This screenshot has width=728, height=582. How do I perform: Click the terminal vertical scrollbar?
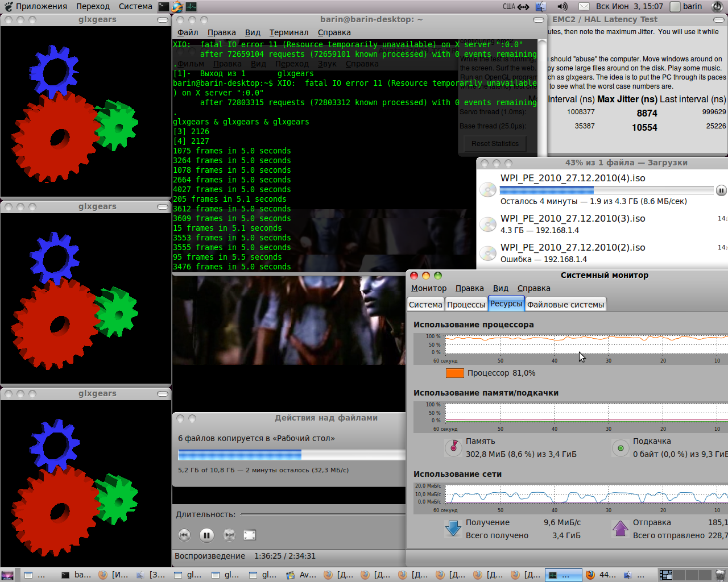(543, 153)
